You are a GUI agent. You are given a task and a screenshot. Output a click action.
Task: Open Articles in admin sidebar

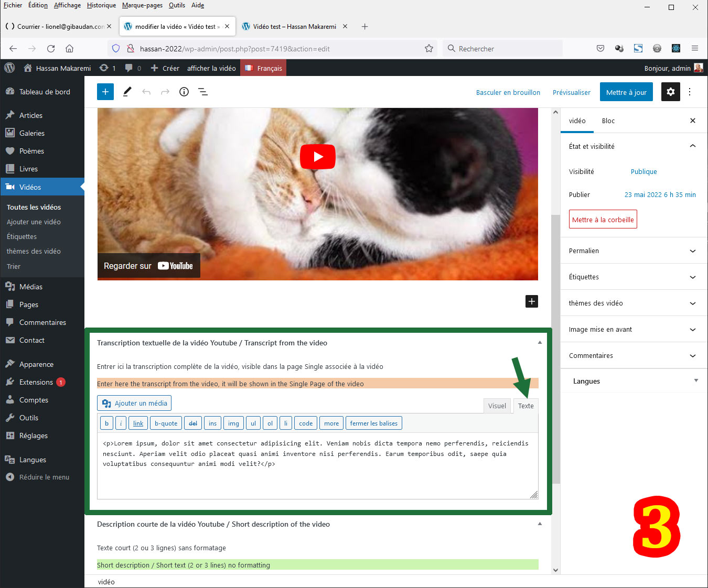(x=42, y=115)
